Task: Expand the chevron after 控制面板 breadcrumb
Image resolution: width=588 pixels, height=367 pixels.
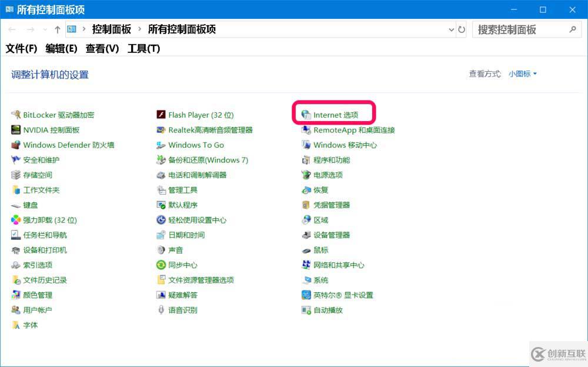Action: [139, 29]
